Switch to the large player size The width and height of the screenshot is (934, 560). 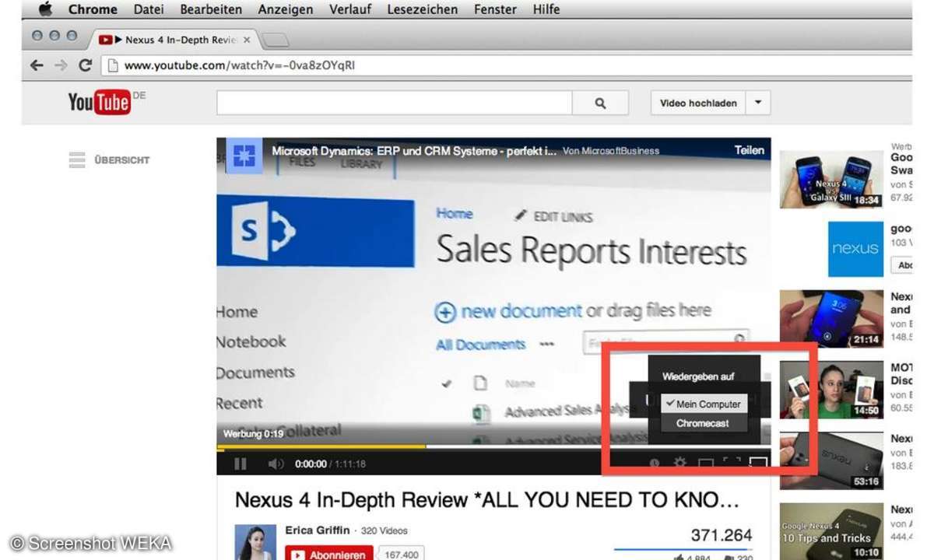(706, 464)
